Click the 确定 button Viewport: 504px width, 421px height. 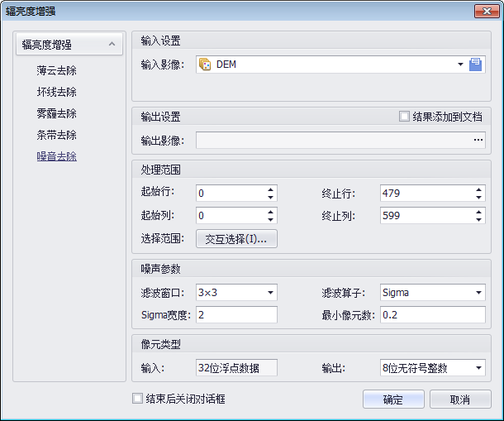coord(393,399)
